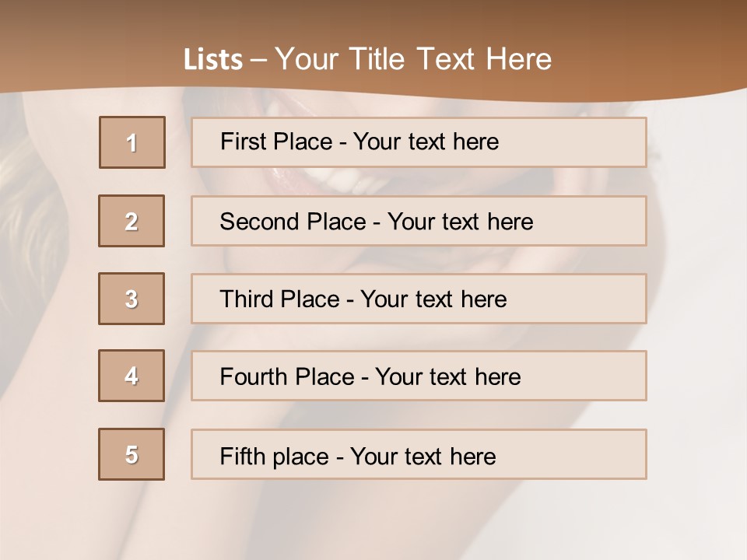This screenshot has height=560, width=747.
Task: Click Your Title Text Here heading
Action: coord(413,59)
